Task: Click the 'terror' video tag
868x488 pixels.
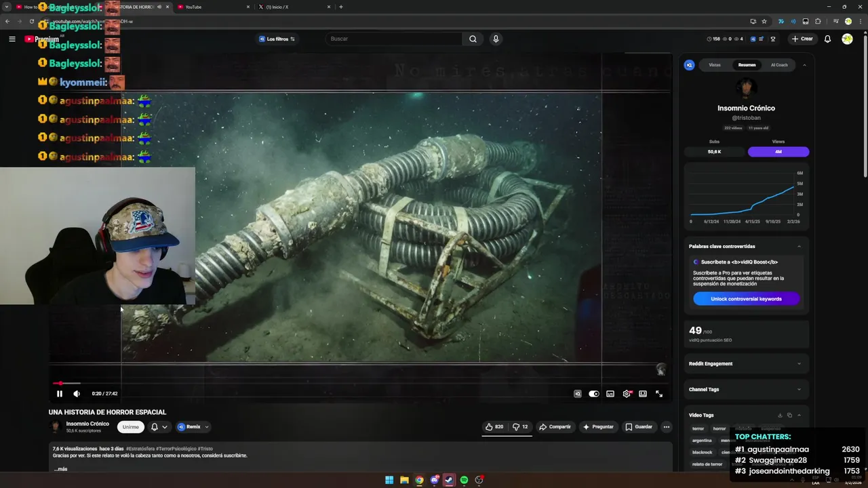Action: point(698,428)
